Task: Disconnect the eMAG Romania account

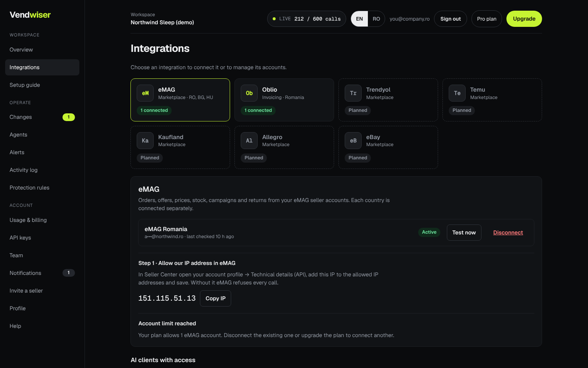Action: click(508, 233)
